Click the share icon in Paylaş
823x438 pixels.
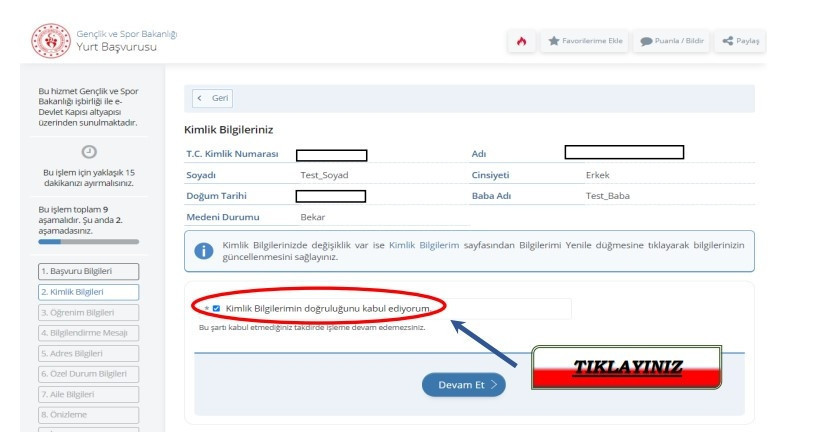[x=727, y=41]
